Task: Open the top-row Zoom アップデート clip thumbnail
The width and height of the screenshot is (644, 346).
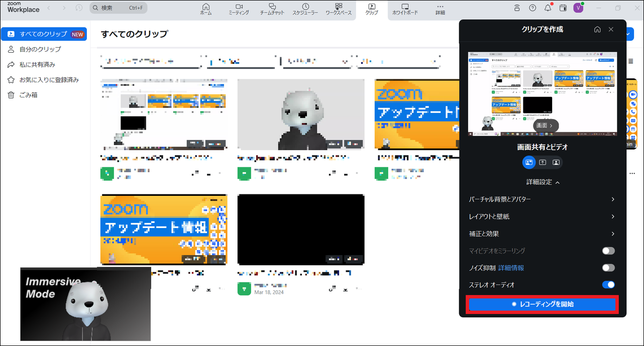Action: 417,114
